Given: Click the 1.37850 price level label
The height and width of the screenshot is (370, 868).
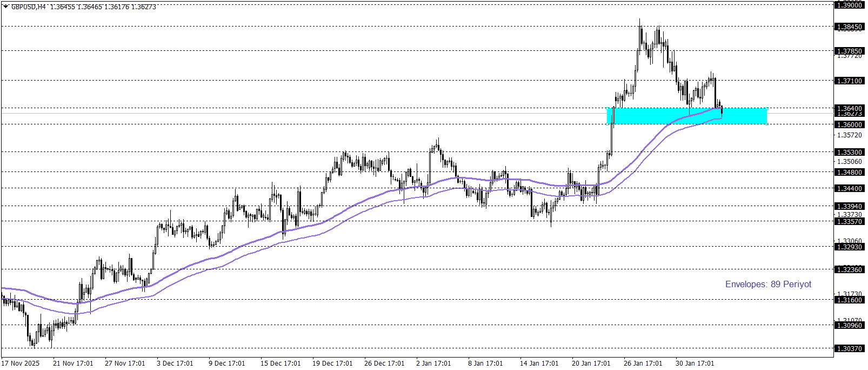Looking at the screenshot, I should (849, 51).
